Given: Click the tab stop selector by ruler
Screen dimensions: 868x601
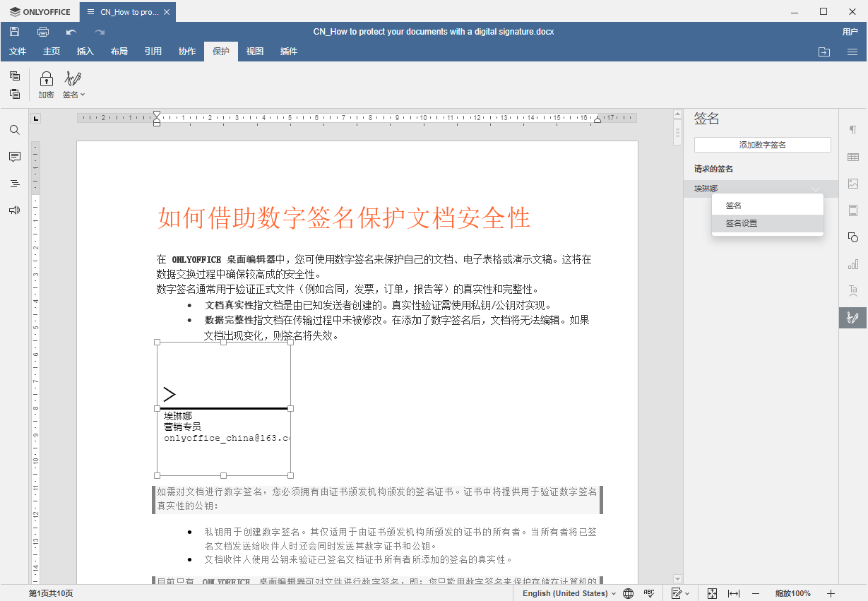Looking at the screenshot, I should [x=36, y=118].
